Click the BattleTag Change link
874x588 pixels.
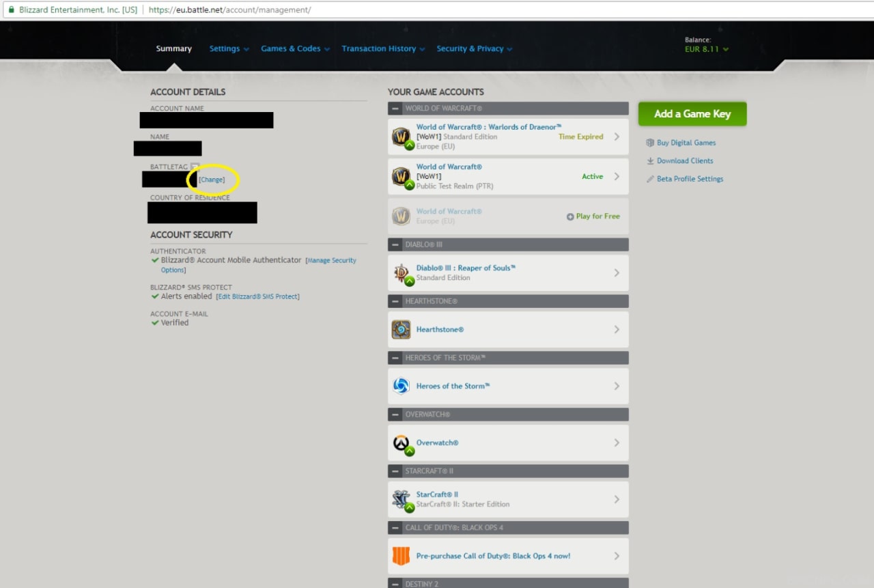click(212, 180)
